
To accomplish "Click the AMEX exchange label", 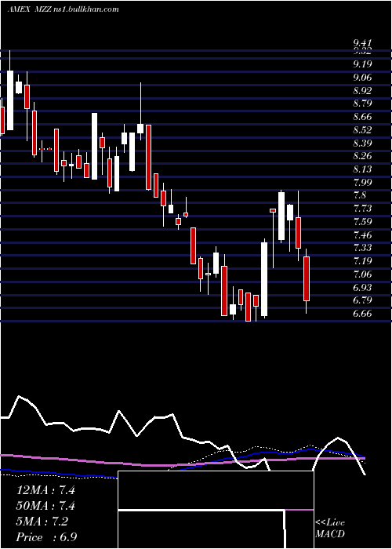I will pyautogui.click(x=19, y=9).
